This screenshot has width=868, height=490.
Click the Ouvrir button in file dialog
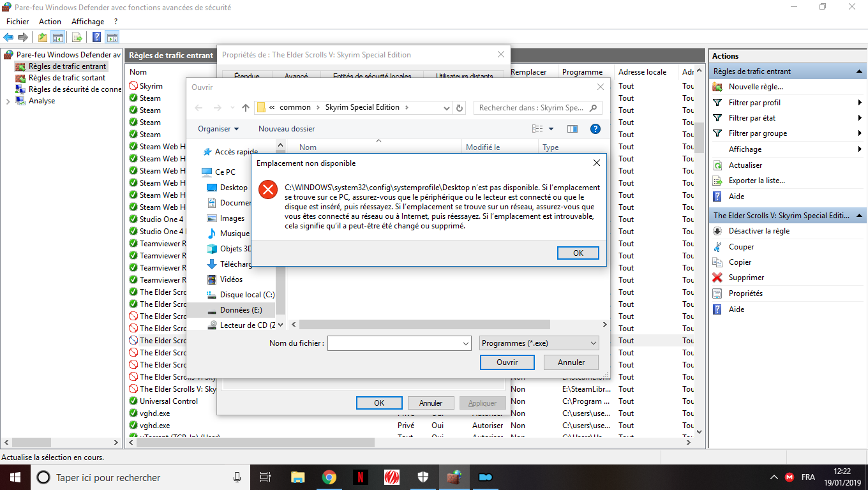tap(507, 362)
